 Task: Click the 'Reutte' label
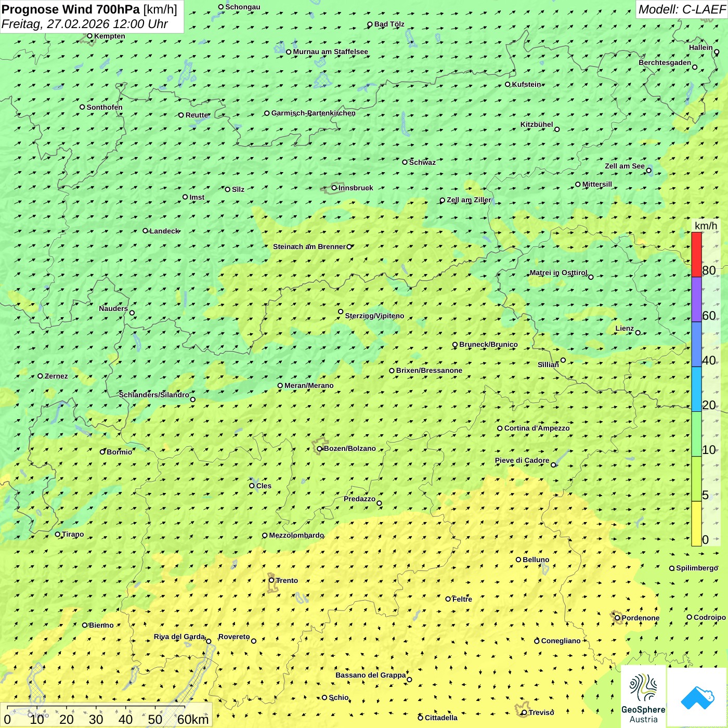click(197, 115)
